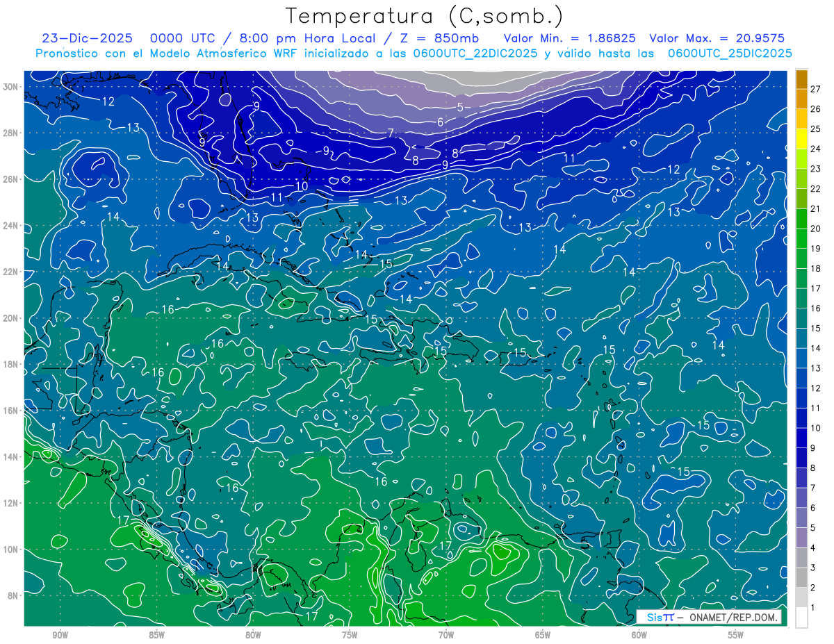Click the color scale value 3
Viewport: 834px width, 644px height.
point(812,568)
